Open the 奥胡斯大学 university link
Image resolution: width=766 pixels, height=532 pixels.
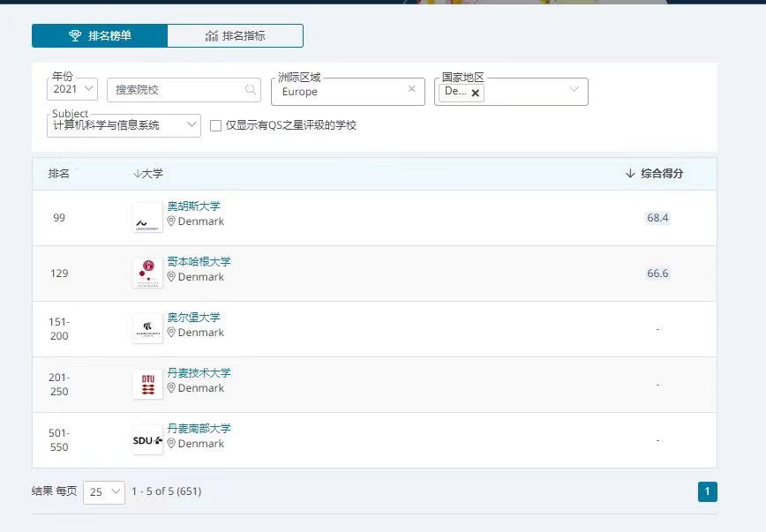193,206
